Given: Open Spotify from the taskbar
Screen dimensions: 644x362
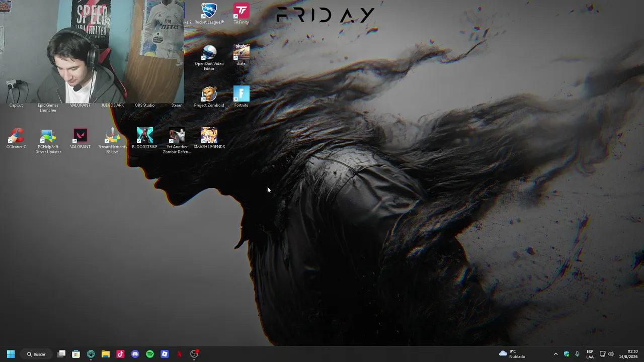Looking at the screenshot, I should pyautogui.click(x=150, y=354).
